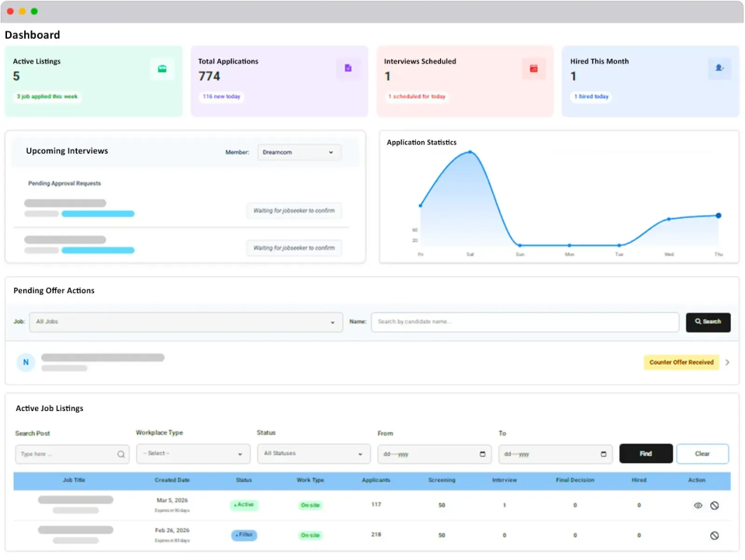Click the N avatar in Pending Offer Actions

[26, 362]
